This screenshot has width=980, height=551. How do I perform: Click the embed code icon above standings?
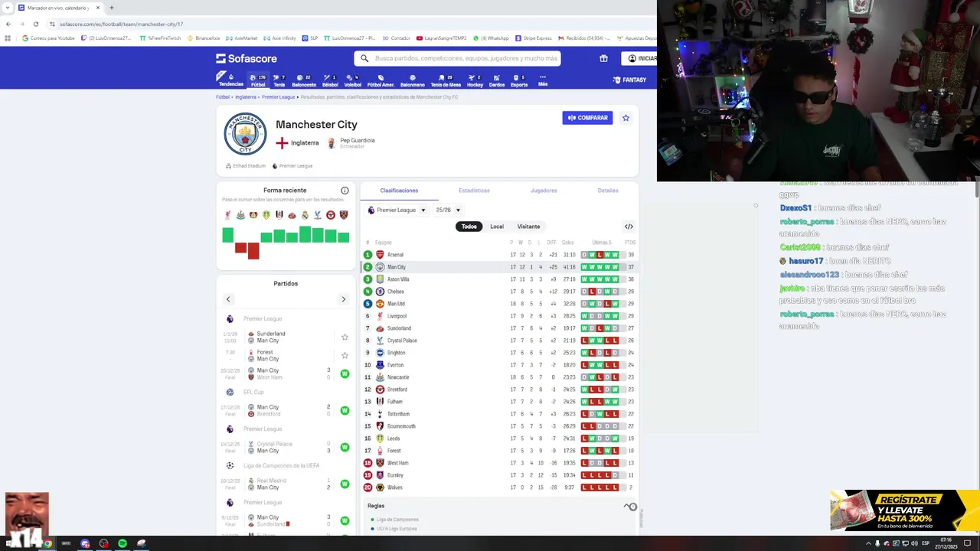point(629,227)
